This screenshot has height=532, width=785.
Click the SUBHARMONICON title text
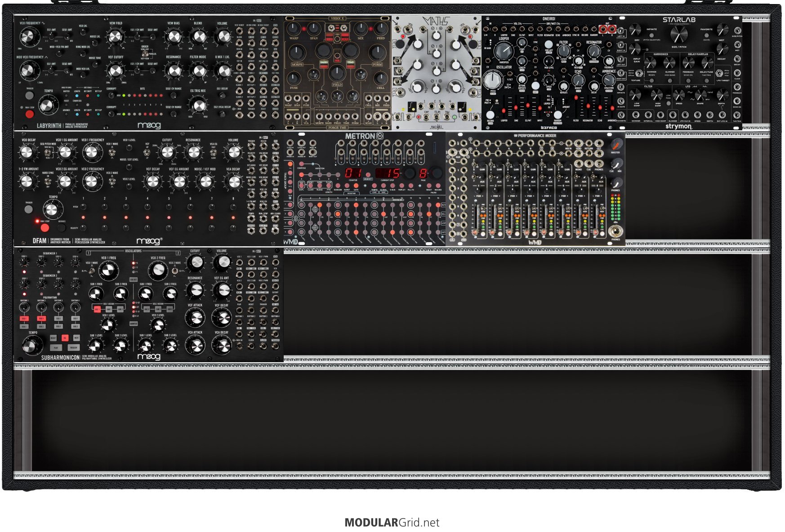60,358
